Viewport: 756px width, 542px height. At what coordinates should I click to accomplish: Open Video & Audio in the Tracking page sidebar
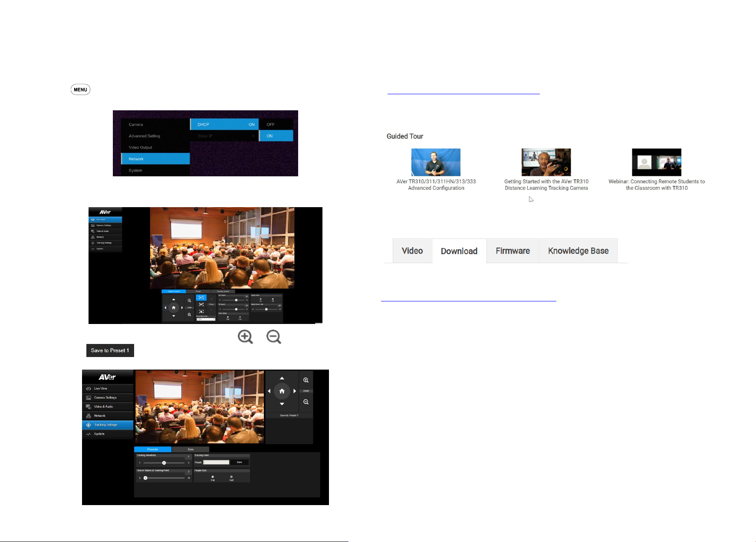(108, 406)
